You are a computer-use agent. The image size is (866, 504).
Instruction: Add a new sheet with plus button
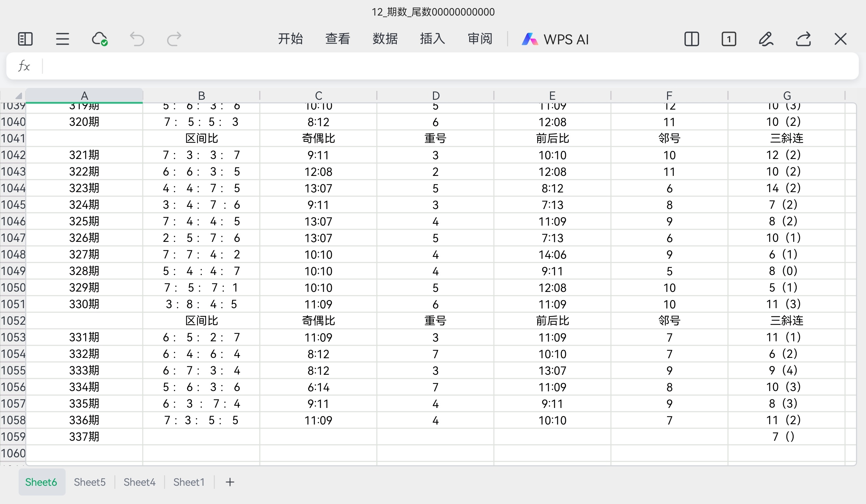[x=230, y=482]
